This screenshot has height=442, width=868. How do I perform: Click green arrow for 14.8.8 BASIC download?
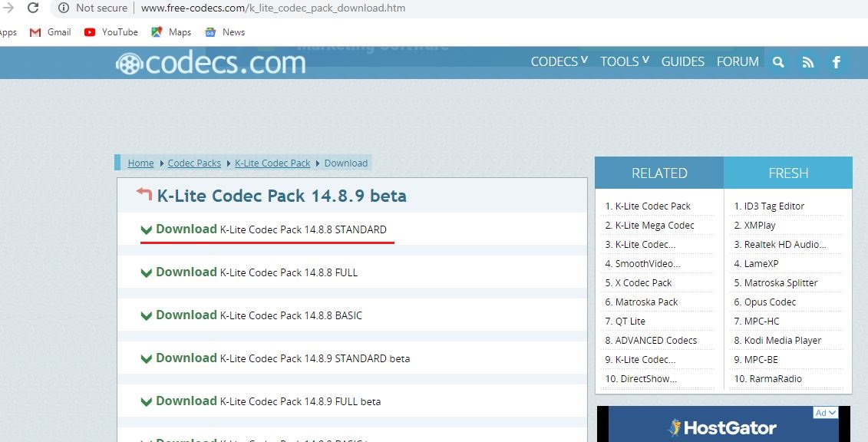tap(146, 316)
